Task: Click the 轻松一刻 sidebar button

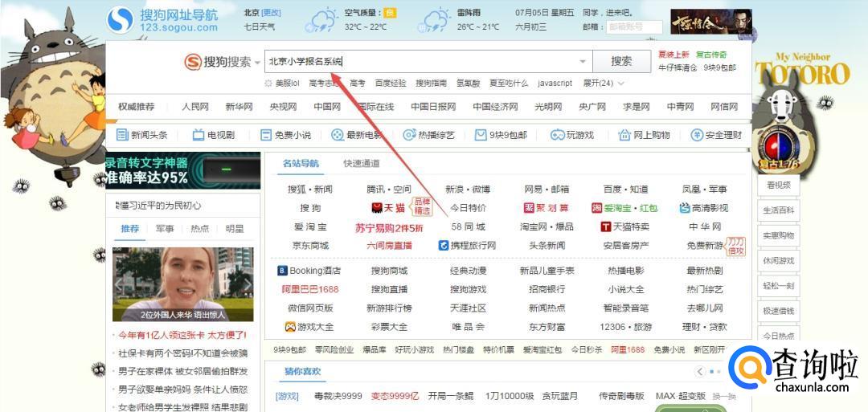Action: click(x=778, y=286)
